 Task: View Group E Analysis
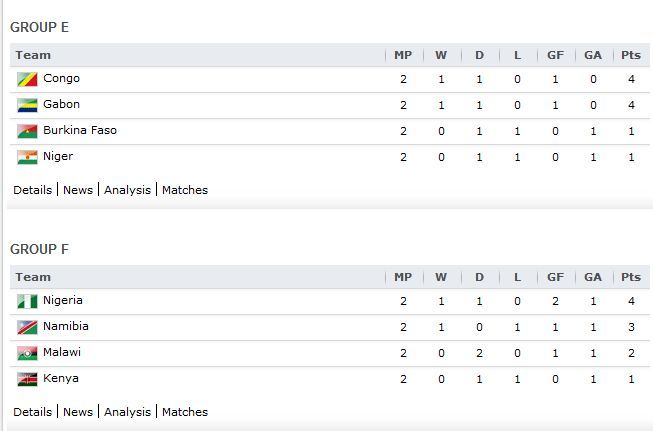tap(127, 190)
